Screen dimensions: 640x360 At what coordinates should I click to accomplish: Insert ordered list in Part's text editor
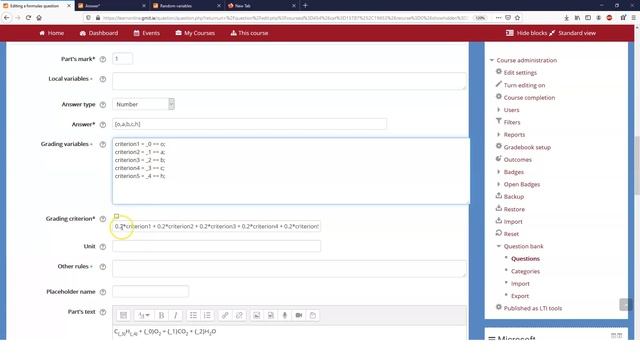coord(207,316)
